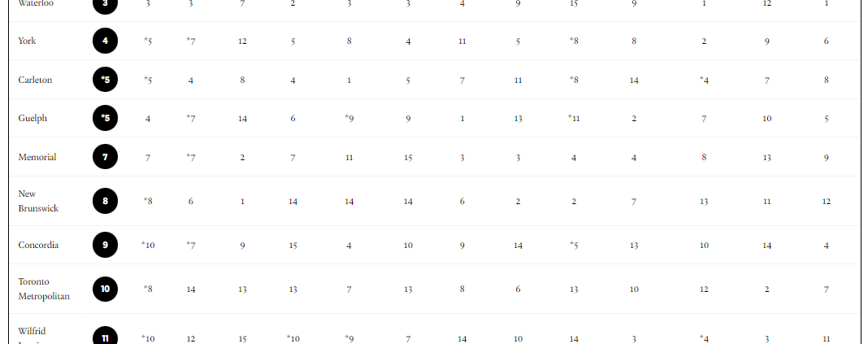Image resolution: width=868 pixels, height=344 pixels.
Task: Click York's rank 4 badge
Action: tap(105, 41)
